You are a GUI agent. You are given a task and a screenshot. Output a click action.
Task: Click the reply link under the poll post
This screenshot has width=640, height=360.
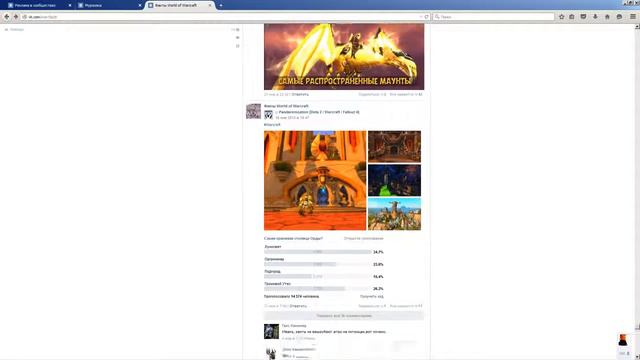point(298,306)
